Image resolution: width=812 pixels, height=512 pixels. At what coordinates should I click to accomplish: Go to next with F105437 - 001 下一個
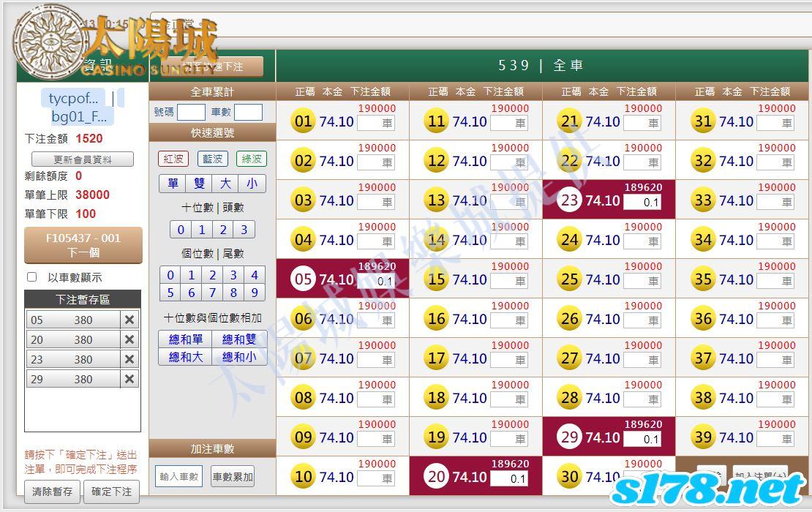coord(83,245)
